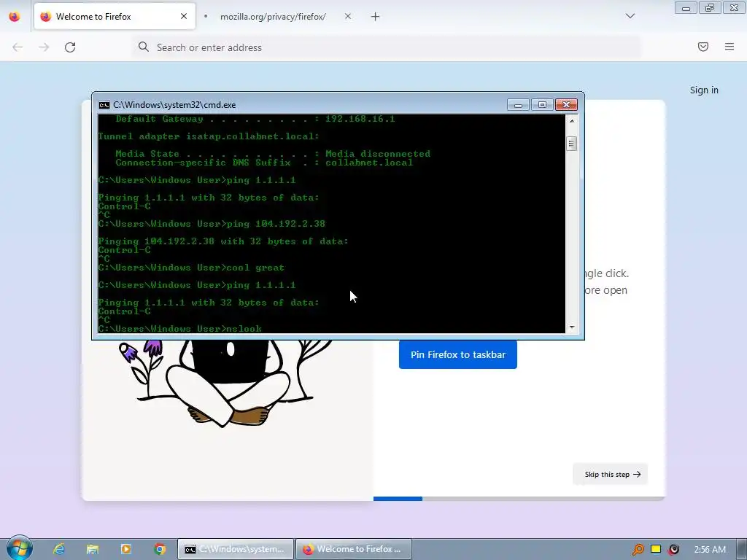
Task: Click the 'cool great' command line
Action: pos(191,268)
